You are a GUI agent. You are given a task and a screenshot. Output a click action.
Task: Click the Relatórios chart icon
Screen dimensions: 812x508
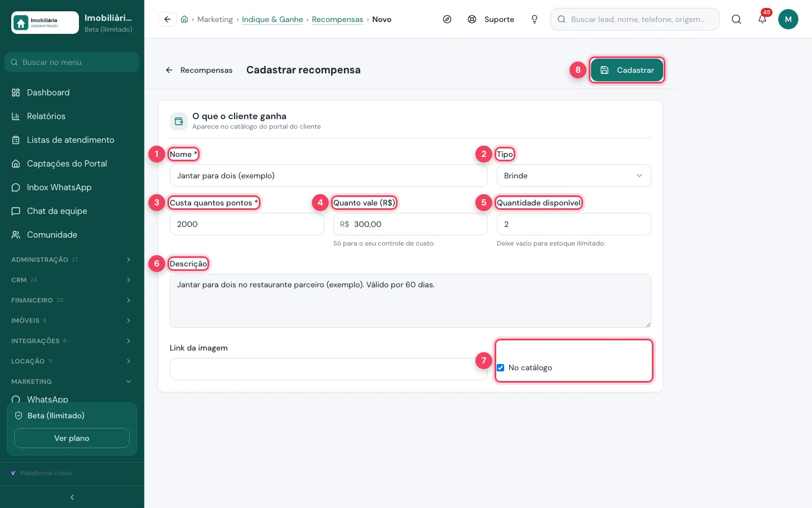click(16, 116)
